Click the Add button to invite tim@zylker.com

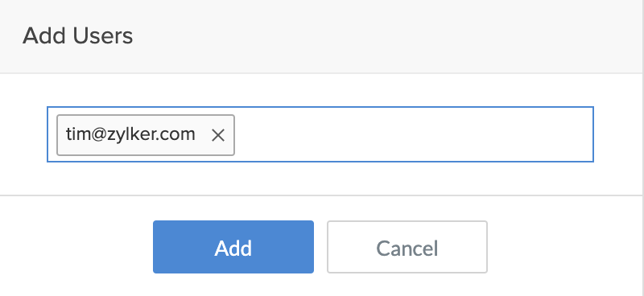pos(233,247)
